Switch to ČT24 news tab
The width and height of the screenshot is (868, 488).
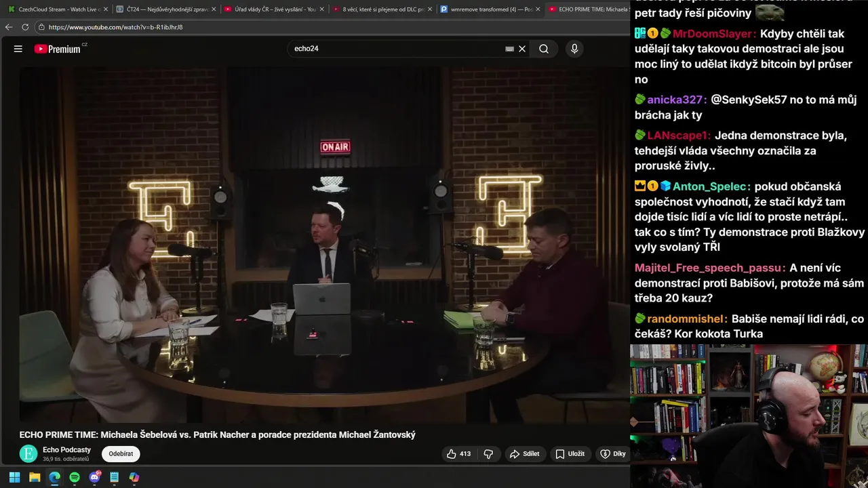[164, 9]
